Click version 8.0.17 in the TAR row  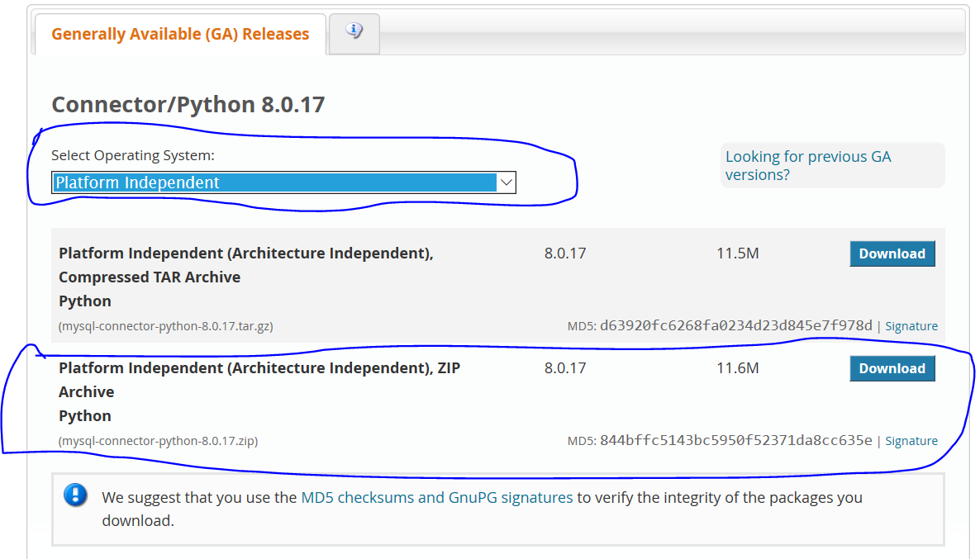point(565,253)
